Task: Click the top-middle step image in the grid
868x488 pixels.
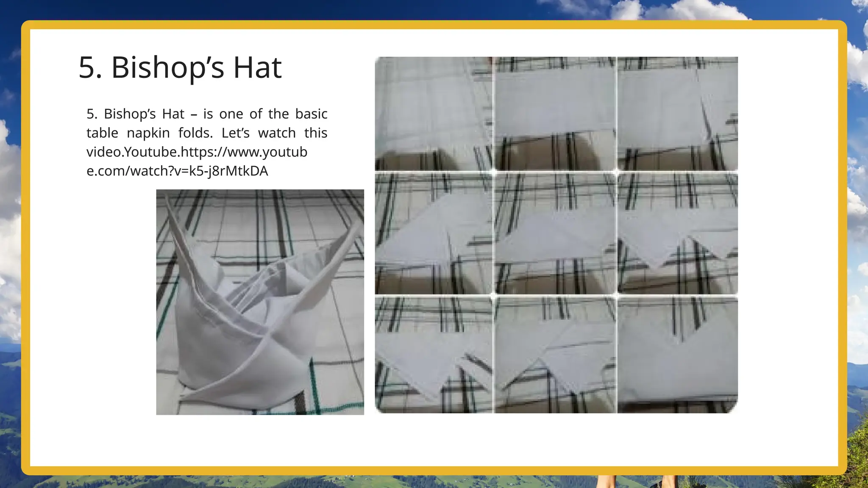Action: (555, 114)
